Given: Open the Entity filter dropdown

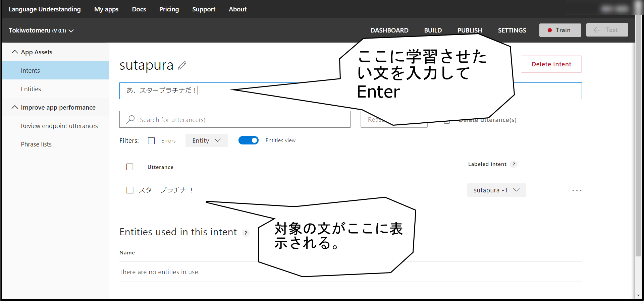Looking at the screenshot, I should 206,140.
